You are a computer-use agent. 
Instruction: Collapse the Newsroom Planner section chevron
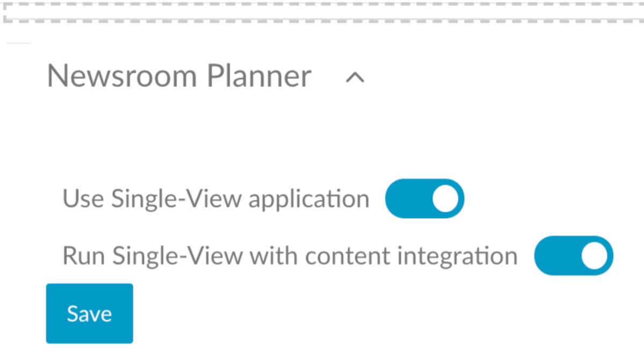[x=355, y=78]
